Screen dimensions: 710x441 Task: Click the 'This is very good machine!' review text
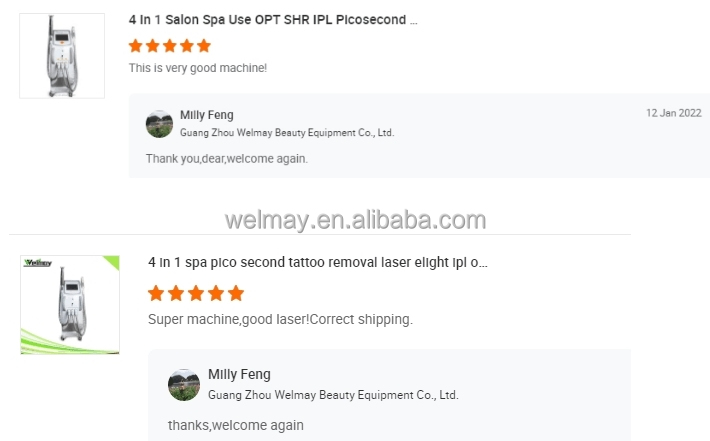click(x=198, y=68)
